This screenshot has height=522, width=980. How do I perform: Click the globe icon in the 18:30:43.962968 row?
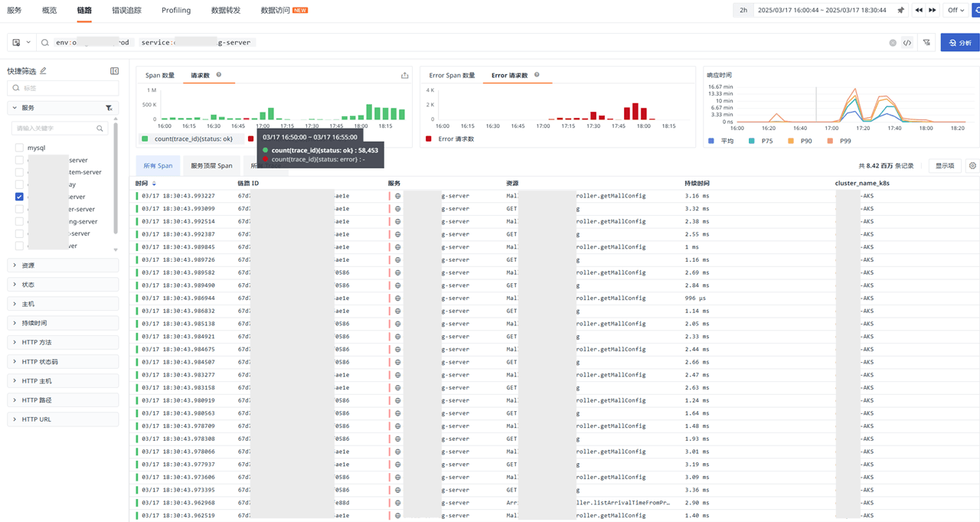pyautogui.click(x=397, y=503)
